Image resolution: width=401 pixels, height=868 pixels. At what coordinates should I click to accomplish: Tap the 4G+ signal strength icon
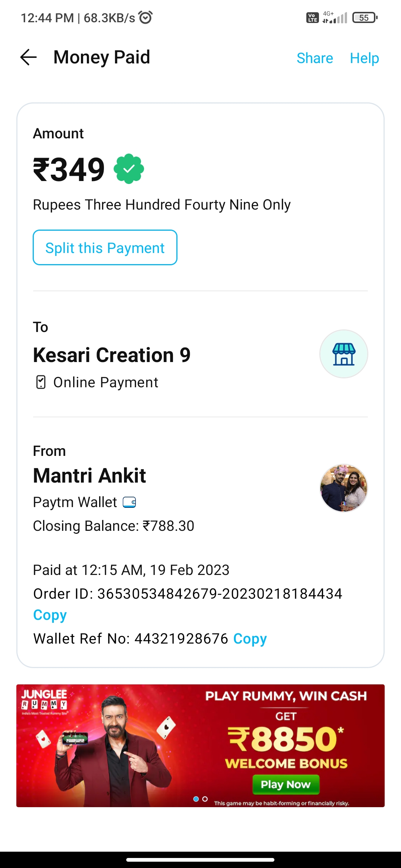(x=335, y=17)
